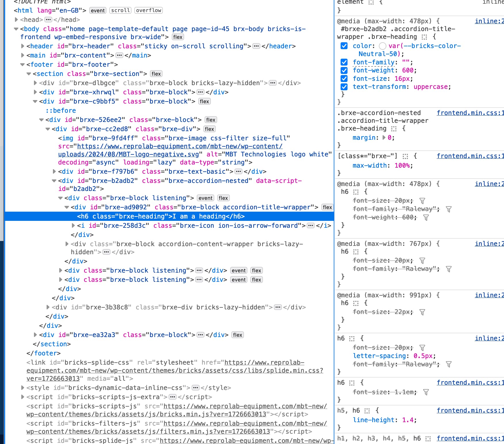Click the scroll badge on the html element

(121, 11)
